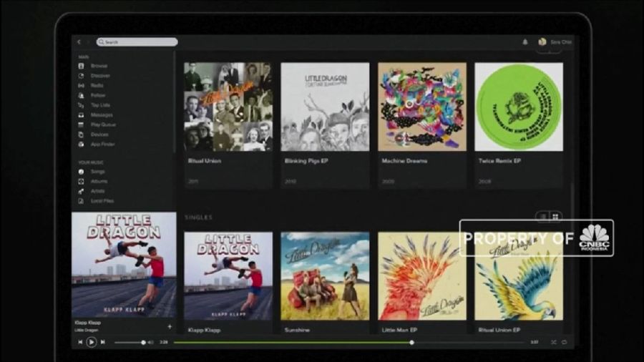Screen dimensions: 644x362
Task: Open Play Queue in the sidebar
Action: pyautogui.click(x=103, y=124)
